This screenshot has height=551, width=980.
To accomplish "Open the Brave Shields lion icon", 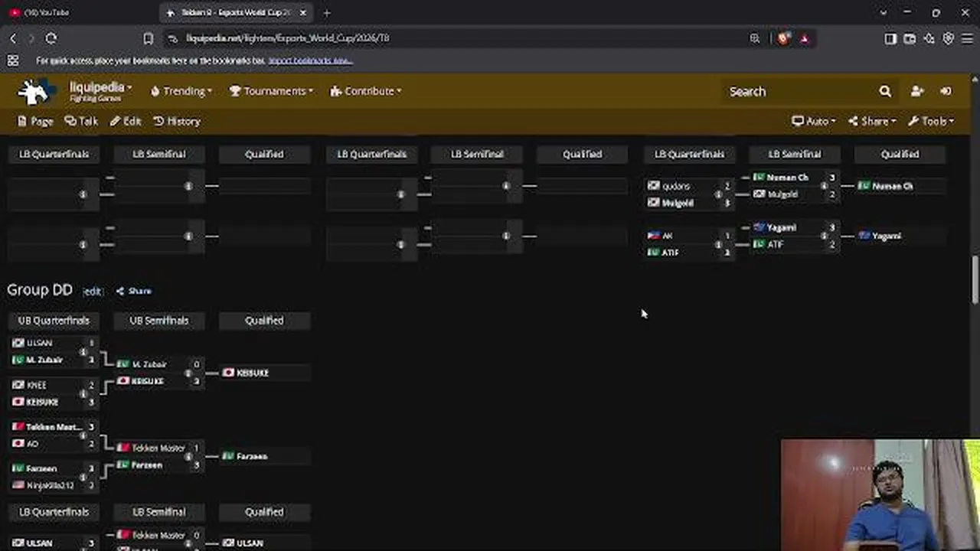I will pos(783,38).
